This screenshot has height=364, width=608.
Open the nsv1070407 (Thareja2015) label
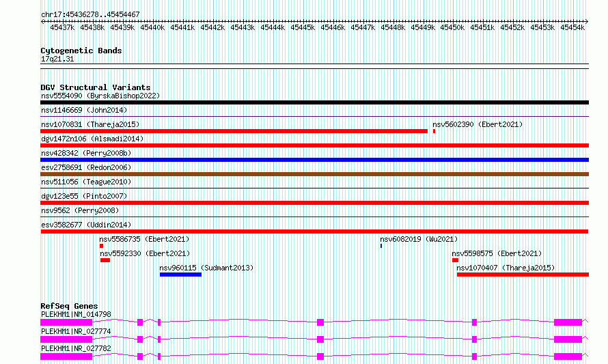[506, 268]
